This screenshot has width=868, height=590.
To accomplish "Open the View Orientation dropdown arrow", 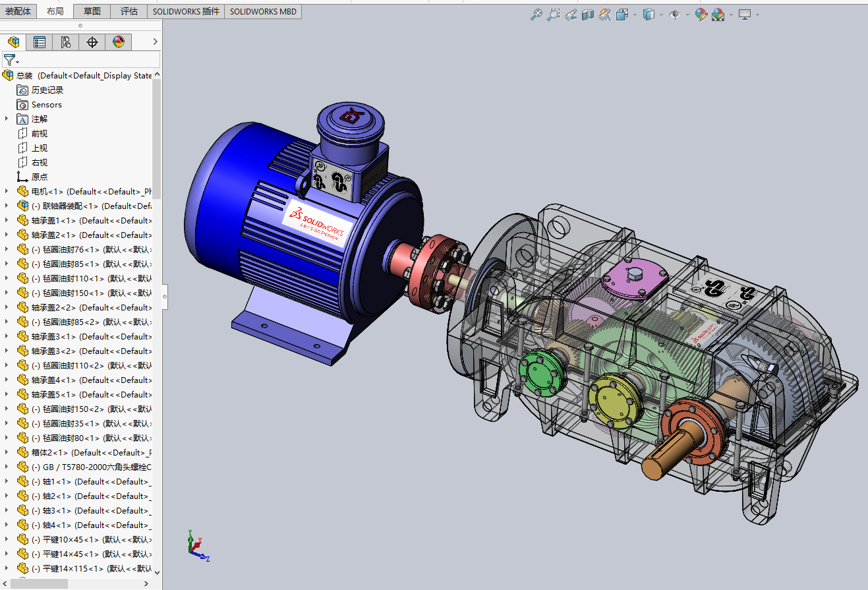I will (x=635, y=15).
